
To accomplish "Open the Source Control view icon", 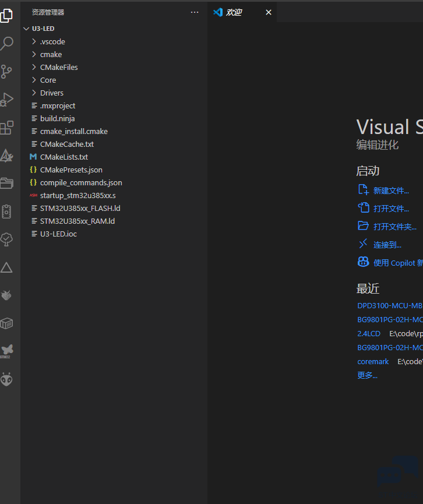I will (x=6, y=71).
